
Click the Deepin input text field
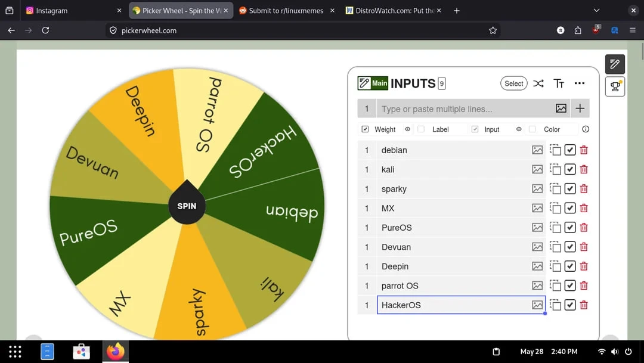(454, 266)
